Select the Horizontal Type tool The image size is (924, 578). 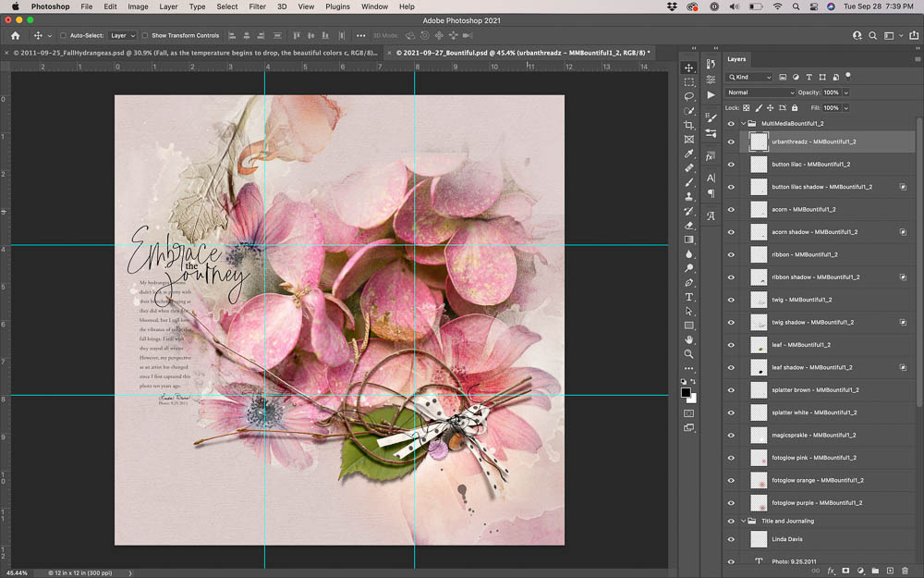pyautogui.click(x=688, y=297)
